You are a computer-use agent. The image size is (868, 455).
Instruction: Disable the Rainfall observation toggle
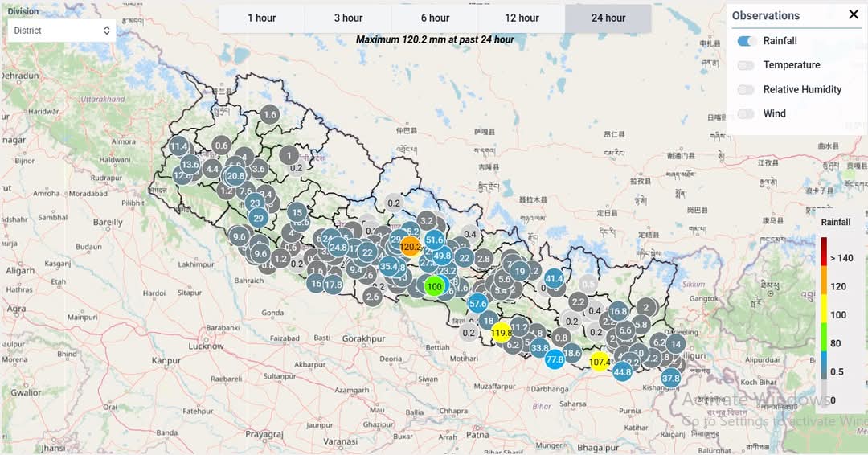(747, 41)
